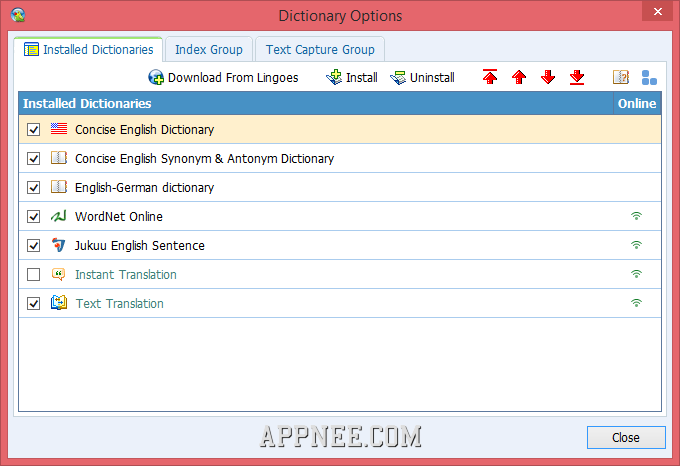Select the WordNet Online name
The width and height of the screenshot is (680, 466).
click(x=119, y=216)
